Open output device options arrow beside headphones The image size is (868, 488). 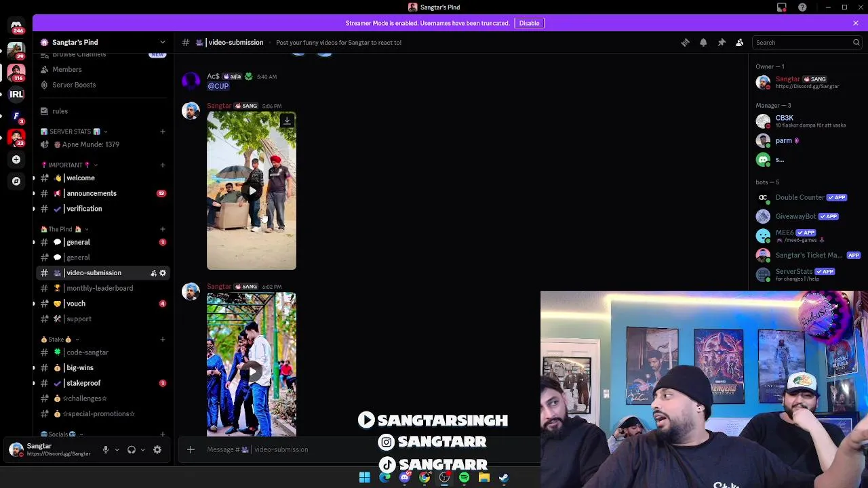point(142,449)
